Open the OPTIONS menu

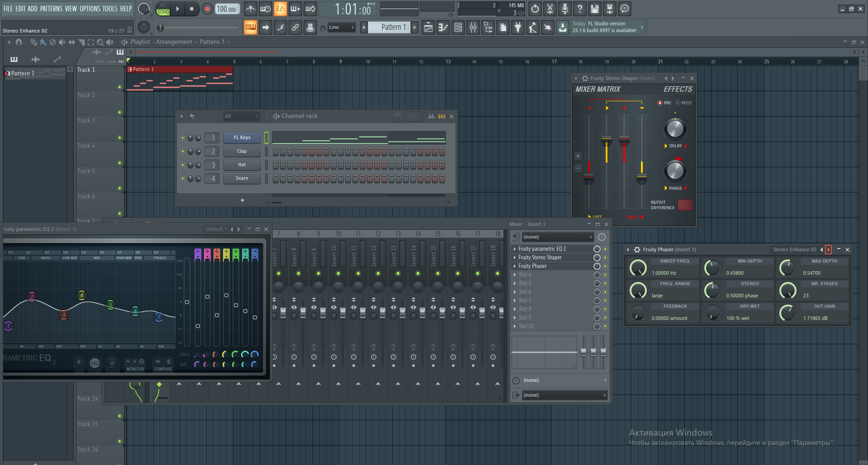pyautogui.click(x=90, y=9)
